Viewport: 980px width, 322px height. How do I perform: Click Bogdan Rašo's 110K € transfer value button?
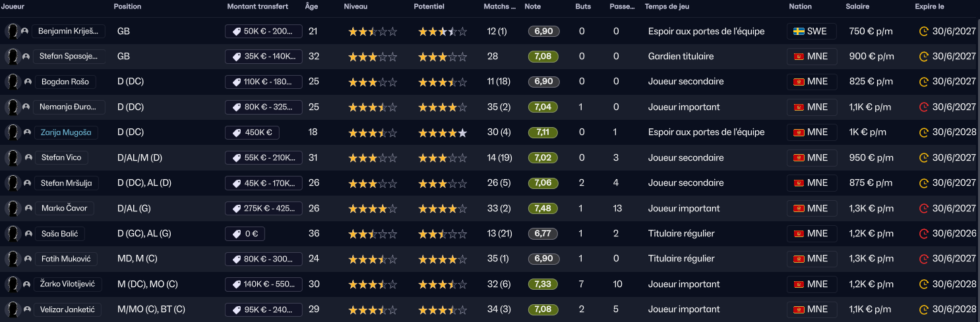pyautogui.click(x=263, y=82)
